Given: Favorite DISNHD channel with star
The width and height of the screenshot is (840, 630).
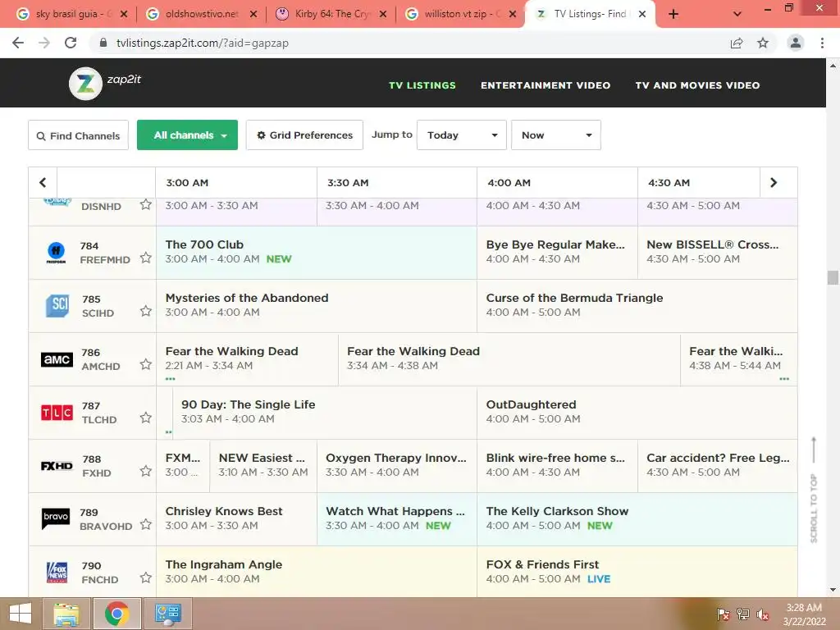Looking at the screenshot, I should coord(146,204).
